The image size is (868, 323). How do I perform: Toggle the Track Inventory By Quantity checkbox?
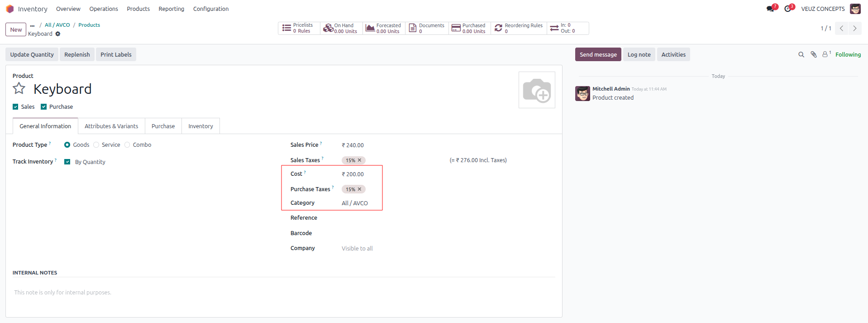(67, 162)
